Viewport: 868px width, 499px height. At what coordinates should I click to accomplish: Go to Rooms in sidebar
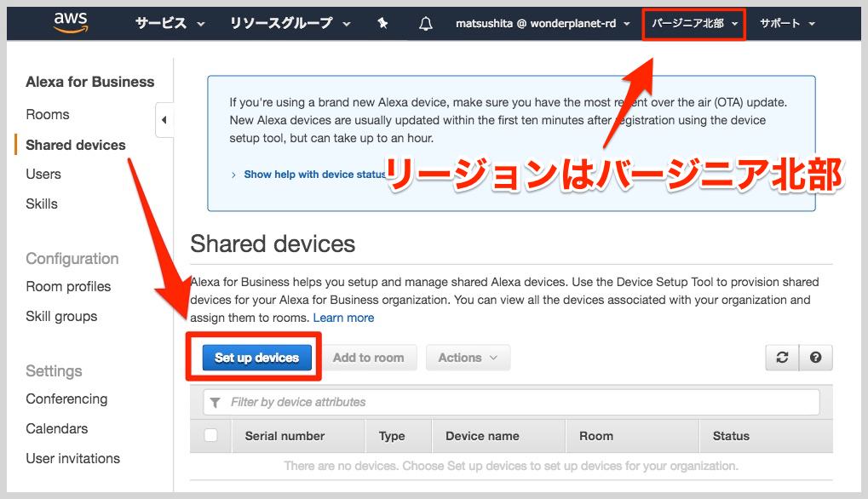coord(48,114)
